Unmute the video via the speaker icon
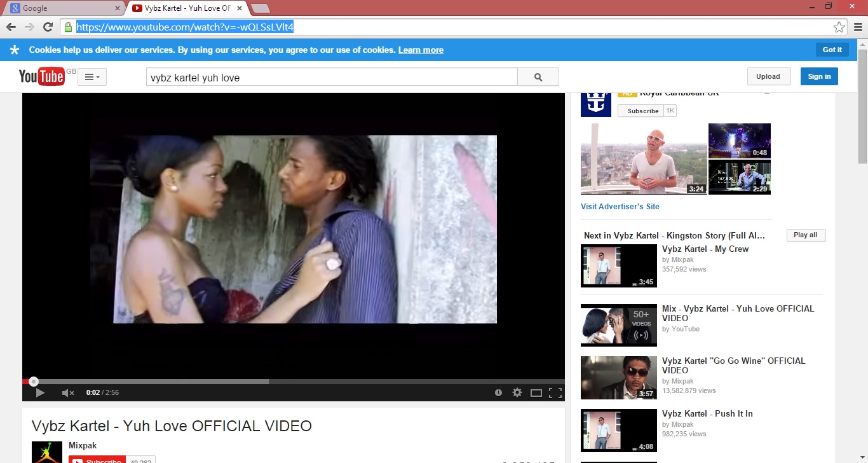Screen dimensions: 868x463 point(68,393)
